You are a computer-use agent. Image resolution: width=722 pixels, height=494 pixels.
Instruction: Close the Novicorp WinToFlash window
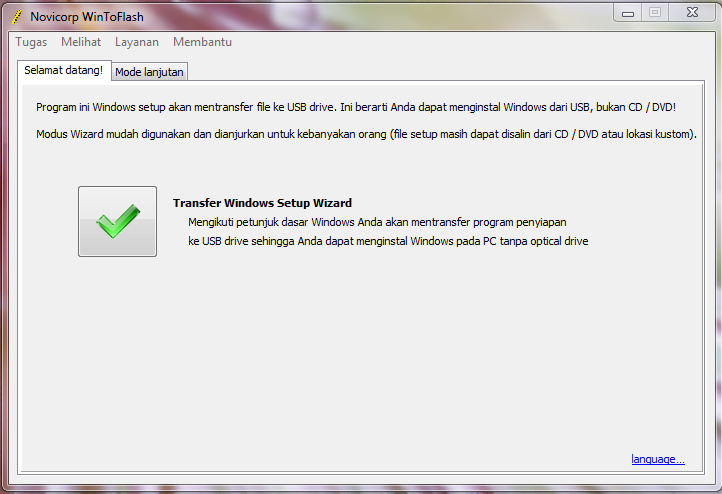[692, 12]
